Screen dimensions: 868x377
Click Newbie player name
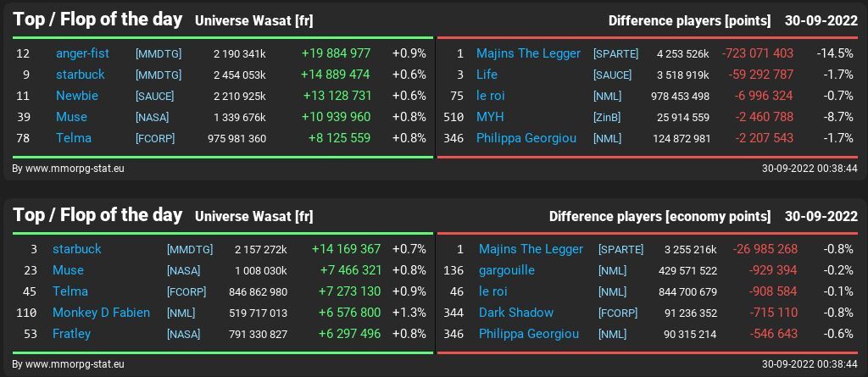77,96
